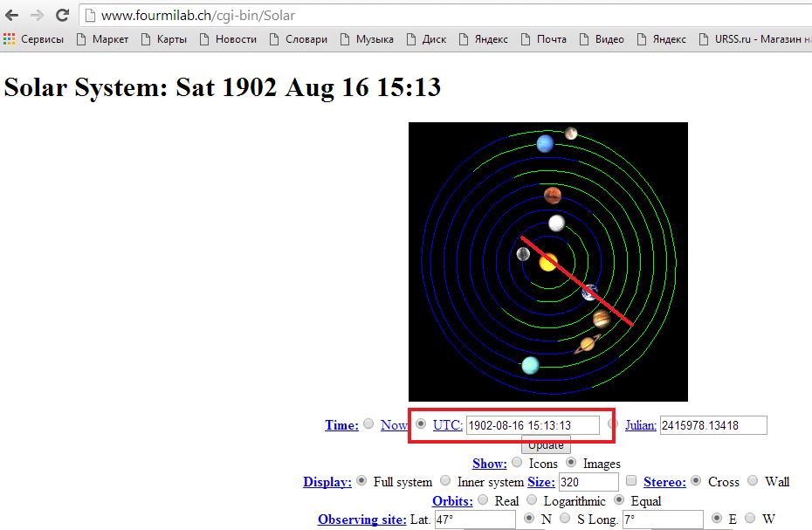Select Logarithmic orbits radio button
This screenshot has height=530, width=812.
(532, 500)
